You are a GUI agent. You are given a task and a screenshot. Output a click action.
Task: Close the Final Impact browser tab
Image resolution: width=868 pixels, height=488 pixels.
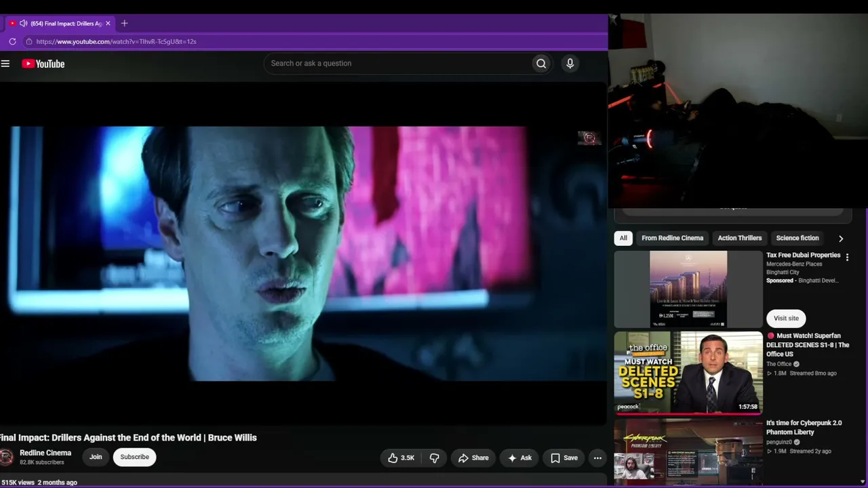click(108, 23)
